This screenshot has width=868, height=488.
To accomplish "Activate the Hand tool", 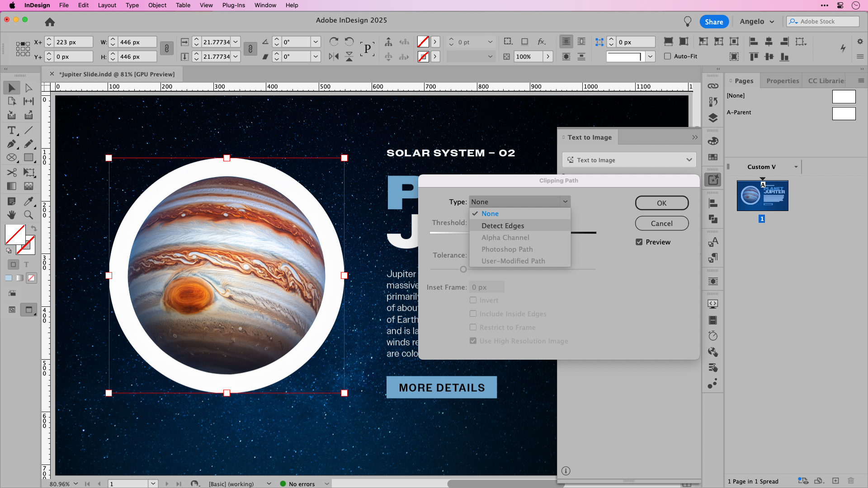I will point(11,215).
